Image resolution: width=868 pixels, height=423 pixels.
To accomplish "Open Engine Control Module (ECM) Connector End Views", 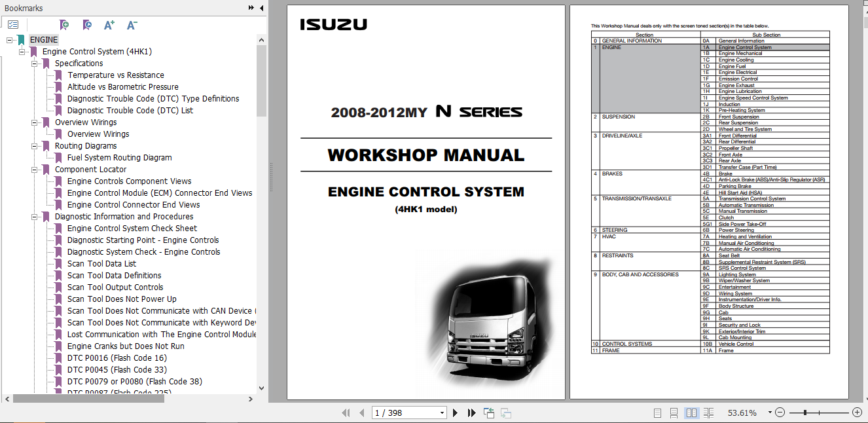I will [x=160, y=193].
